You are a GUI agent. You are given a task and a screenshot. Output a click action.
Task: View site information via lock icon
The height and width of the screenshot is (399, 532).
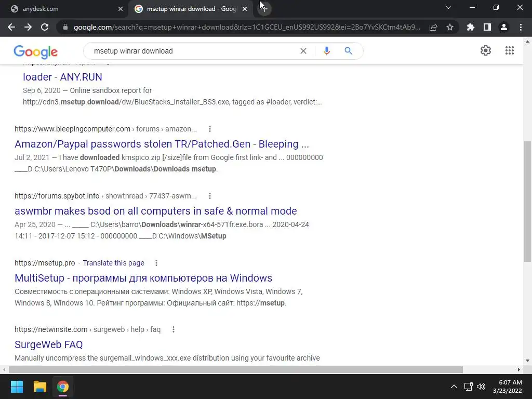coord(65,27)
